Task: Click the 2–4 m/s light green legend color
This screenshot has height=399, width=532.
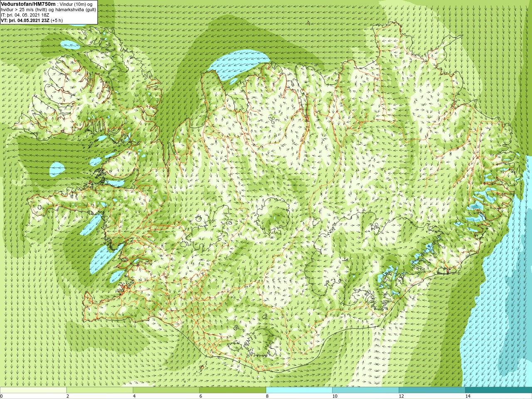Action: coord(100,390)
